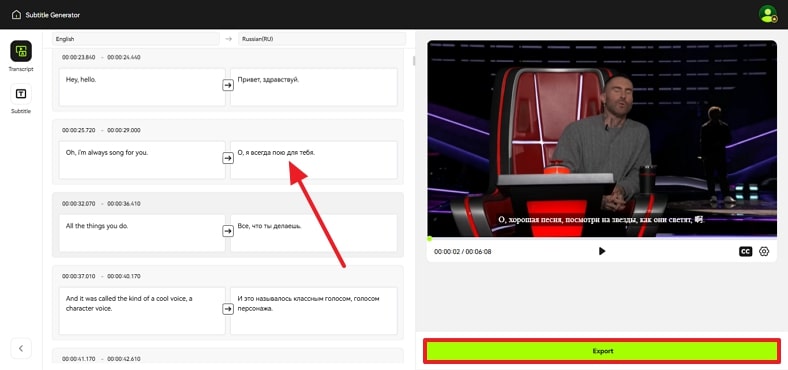Click the green Export button

pos(602,351)
